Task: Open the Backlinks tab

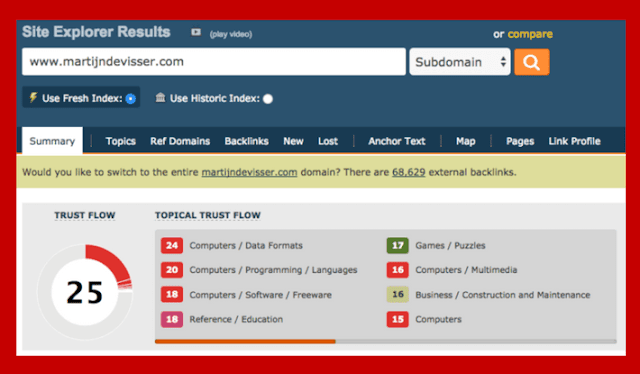Action: click(x=247, y=141)
